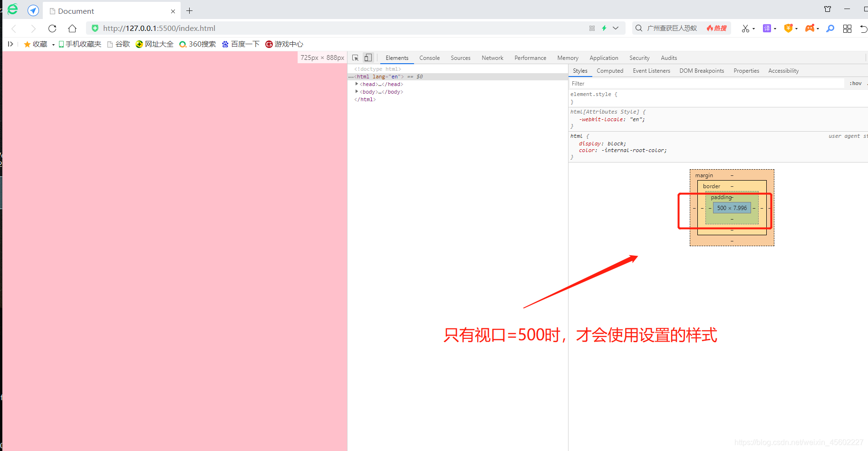The height and width of the screenshot is (451, 868).
Task: Open the wallet shield dropdown arrow
Action: pyautogui.click(x=796, y=29)
